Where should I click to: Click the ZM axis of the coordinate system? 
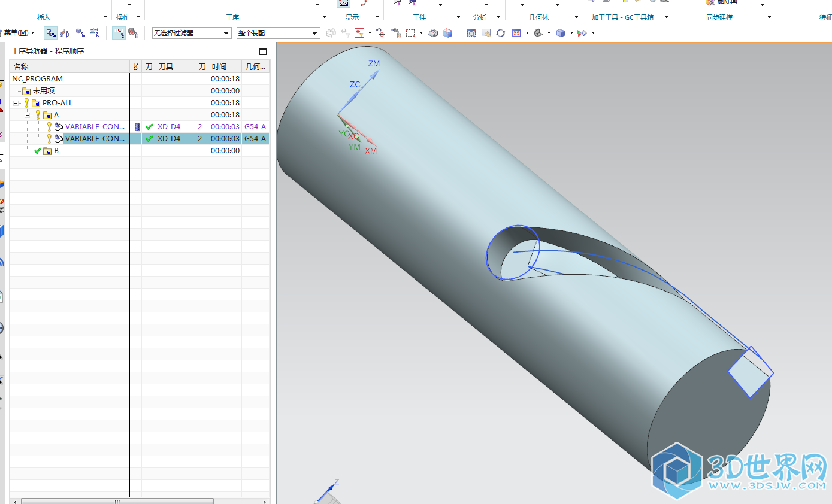click(374, 63)
